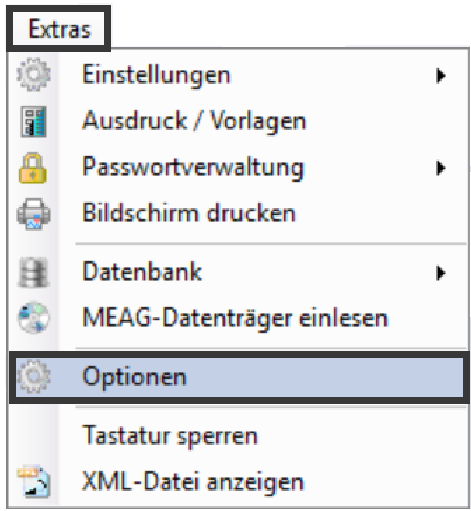This screenshot has width=471, height=511.
Task: Select the Optionen menu entry
Action: coord(239,377)
